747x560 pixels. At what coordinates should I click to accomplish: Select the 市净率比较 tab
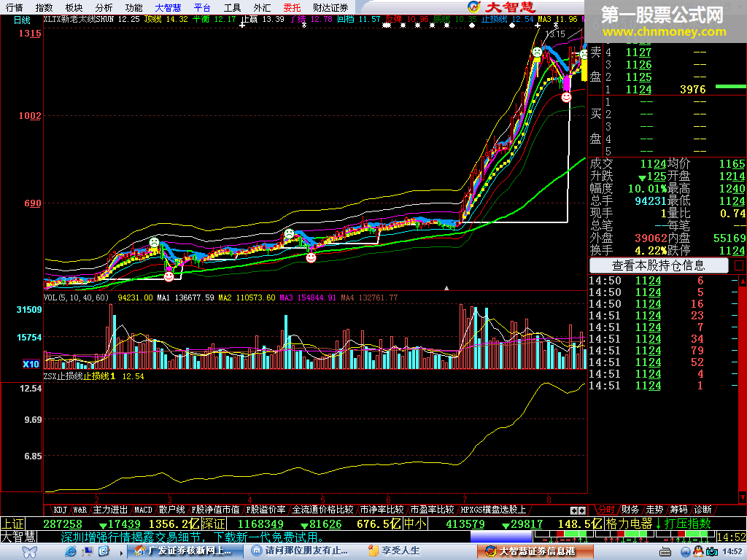coord(382,510)
